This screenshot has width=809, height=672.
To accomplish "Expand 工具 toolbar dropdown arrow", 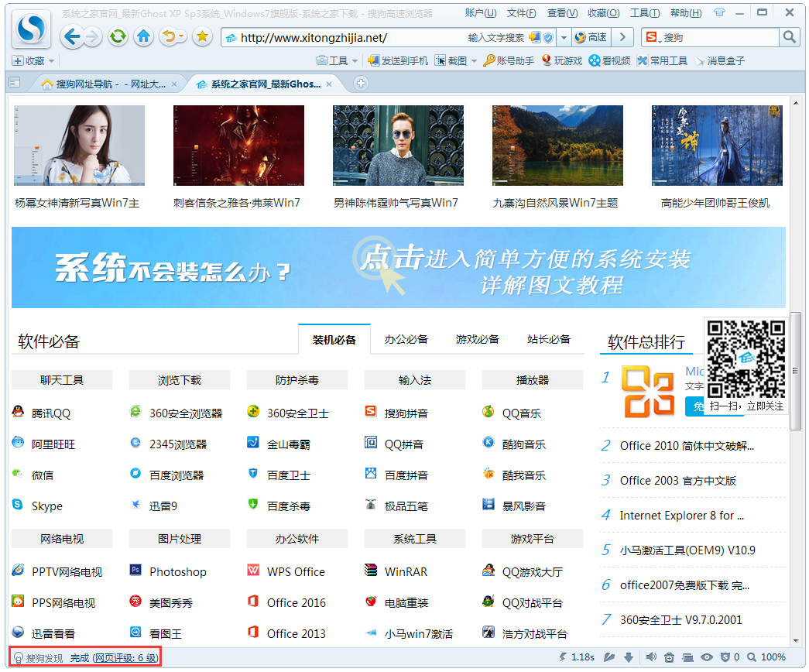I will coord(355,61).
